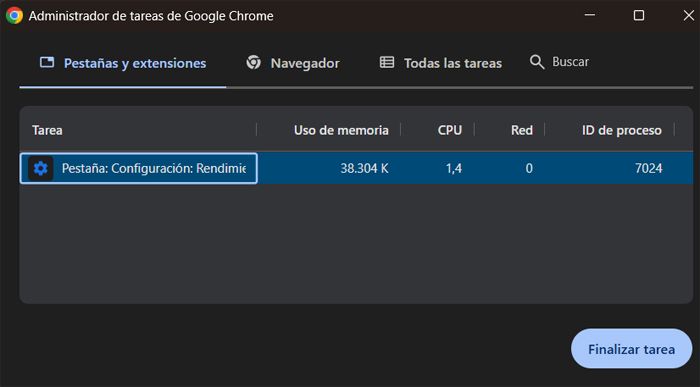Sort by the CPU column header

pos(450,130)
